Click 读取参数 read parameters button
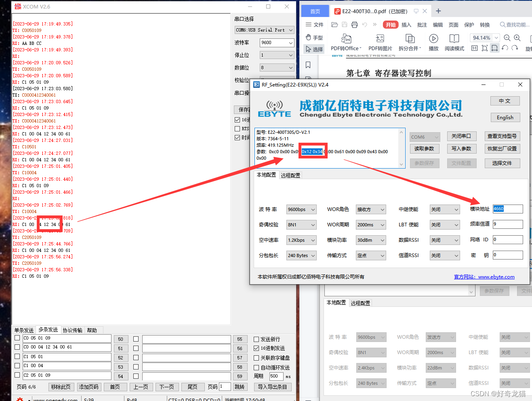The width and height of the screenshot is (532, 401). click(424, 149)
